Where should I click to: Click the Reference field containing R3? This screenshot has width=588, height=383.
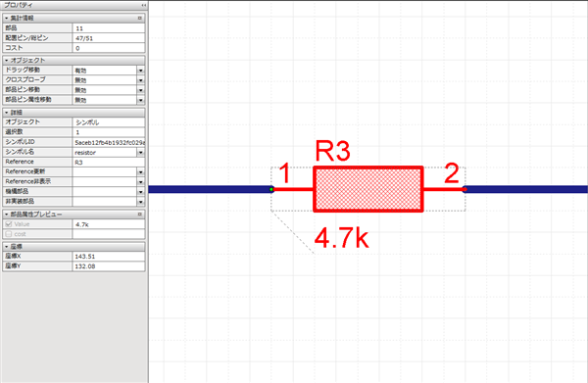pos(109,163)
